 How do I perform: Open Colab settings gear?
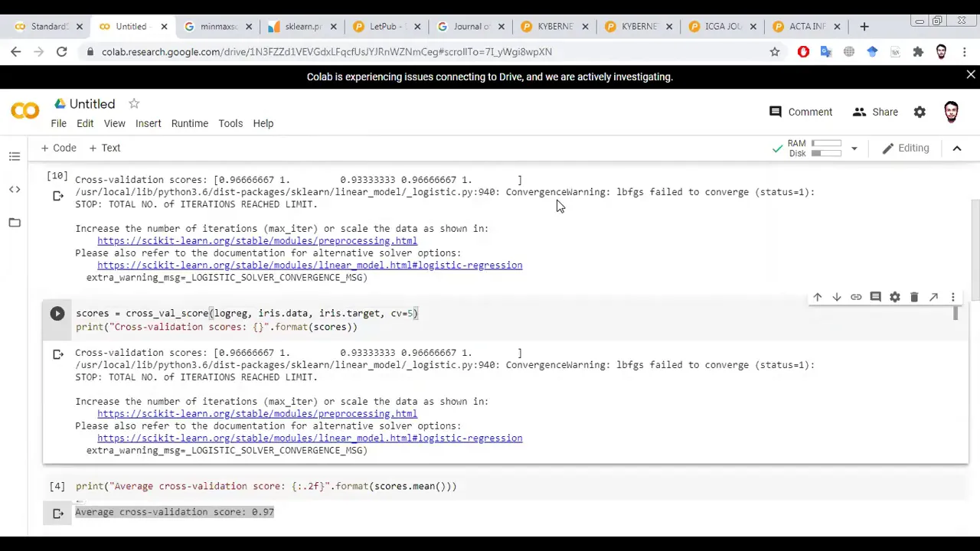tap(920, 112)
